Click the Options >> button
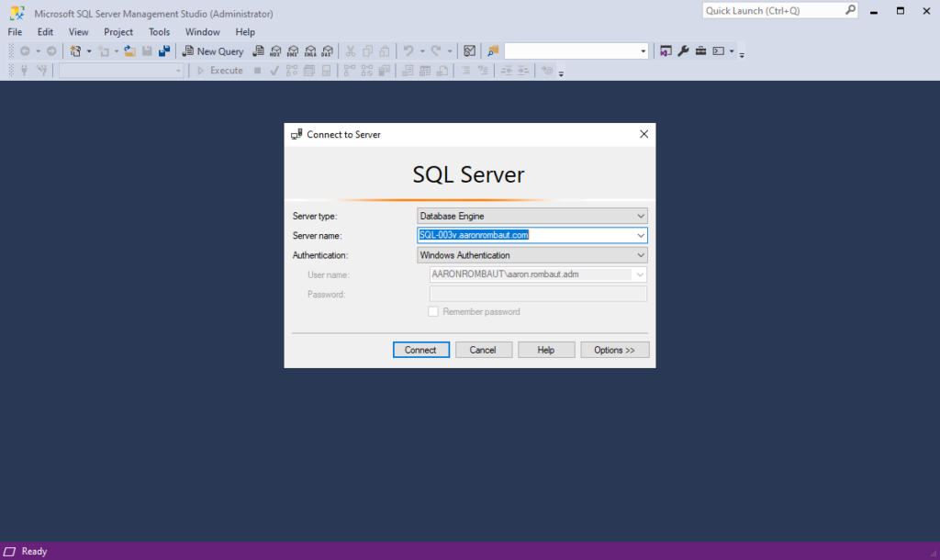The height and width of the screenshot is (560, 940). 614,350
